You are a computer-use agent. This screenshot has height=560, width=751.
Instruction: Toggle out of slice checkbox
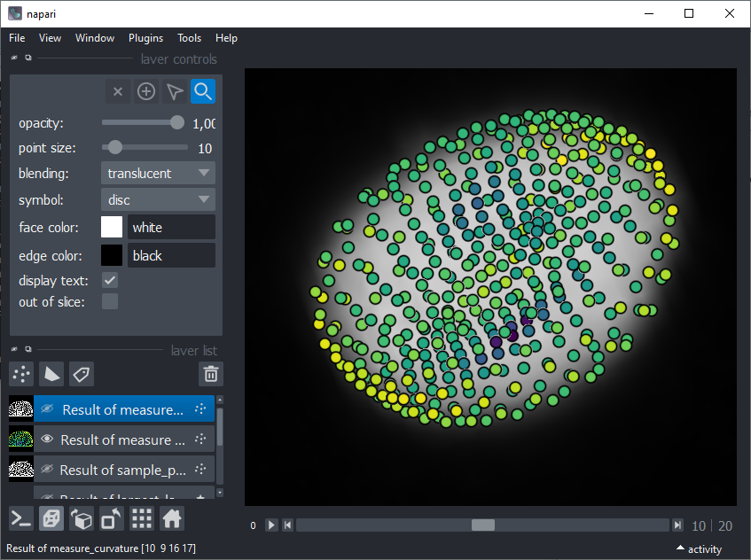tap(110, 300)
